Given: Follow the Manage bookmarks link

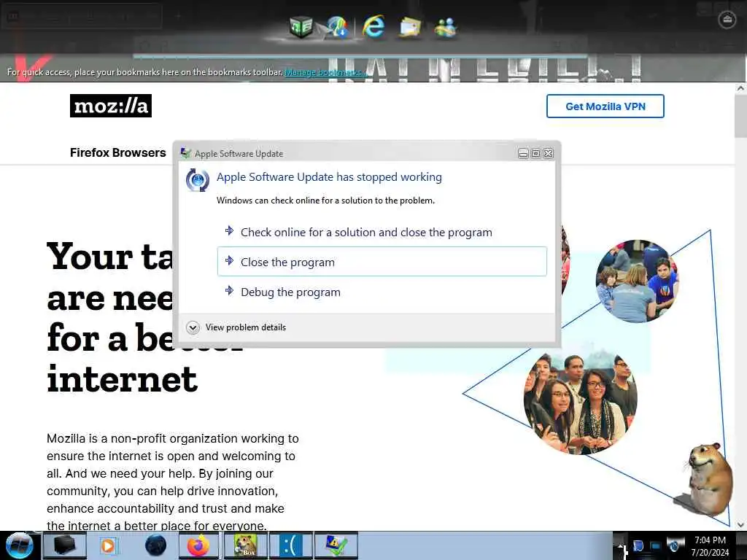Looking at the screenshot, I should pyautogui.click(x=325, y=72).
